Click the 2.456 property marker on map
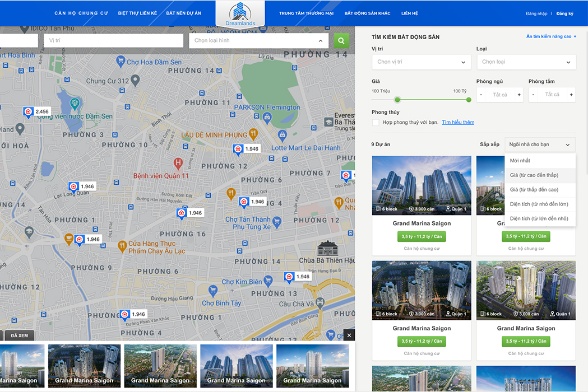This screenshot has width=588, height=392. click(x=29, y=111)
